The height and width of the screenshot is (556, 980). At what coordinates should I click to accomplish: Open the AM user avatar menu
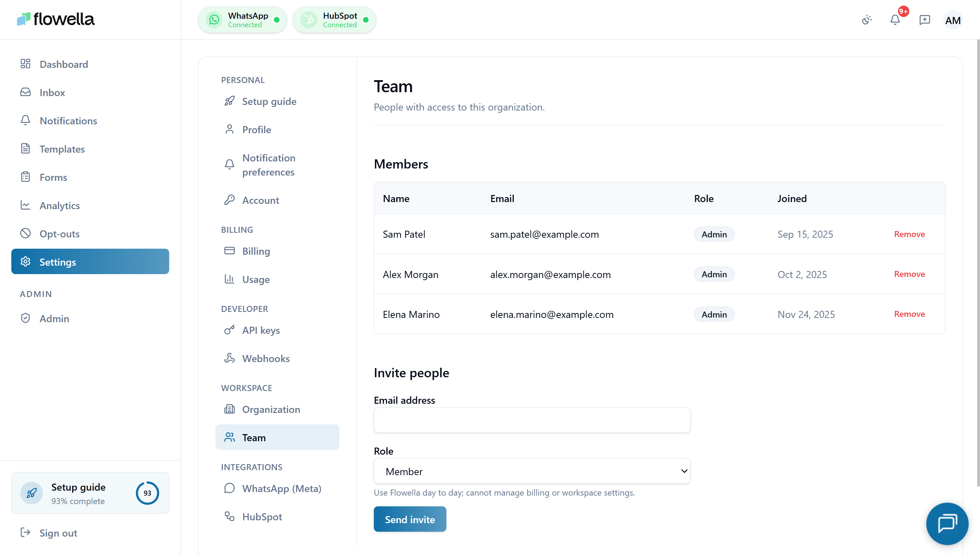tap(952, 20)
